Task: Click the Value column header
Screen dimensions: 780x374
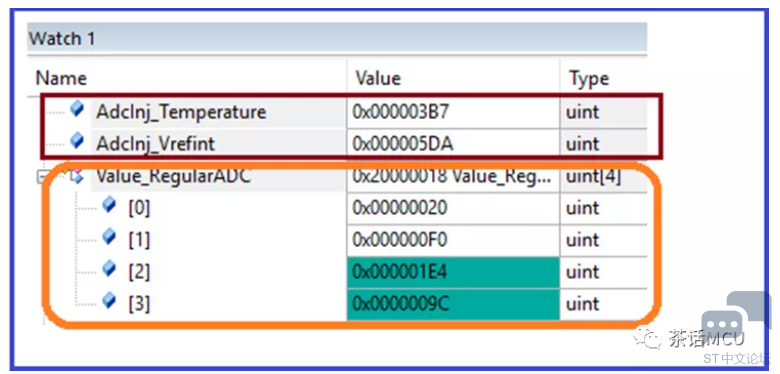Action: pos(378,79)
